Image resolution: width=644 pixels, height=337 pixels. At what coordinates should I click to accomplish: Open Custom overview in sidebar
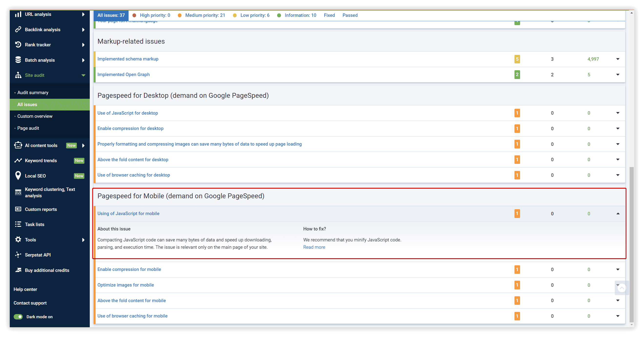coord(35,116)
